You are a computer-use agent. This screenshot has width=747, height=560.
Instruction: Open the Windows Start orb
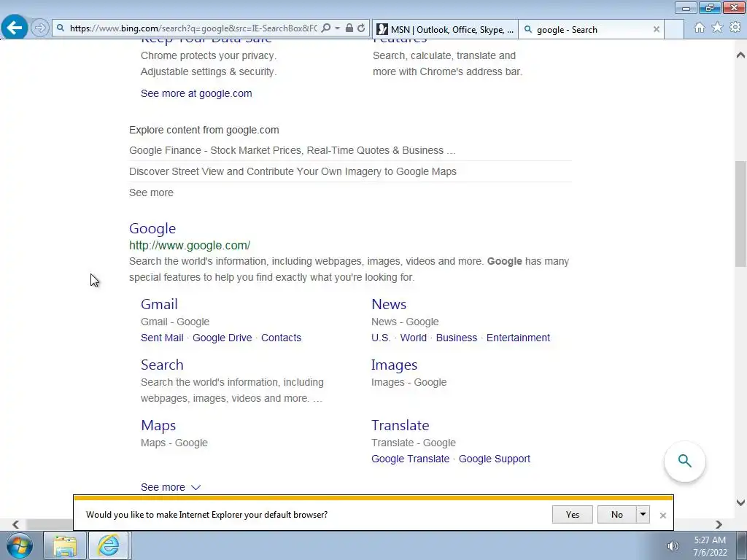click(20, 545)
